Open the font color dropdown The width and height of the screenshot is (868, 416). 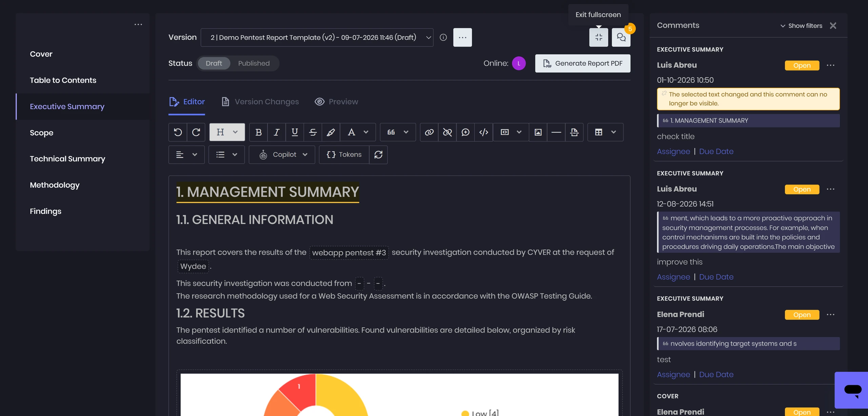[x=358, y=132]
